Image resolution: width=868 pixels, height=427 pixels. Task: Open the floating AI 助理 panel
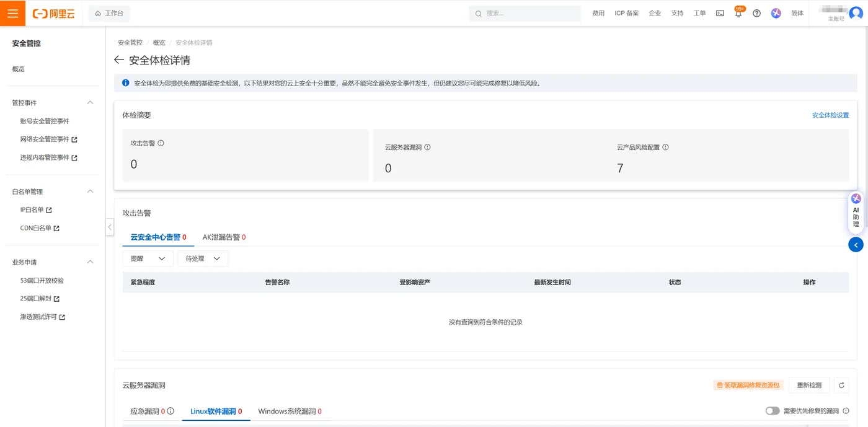[856, 211]
